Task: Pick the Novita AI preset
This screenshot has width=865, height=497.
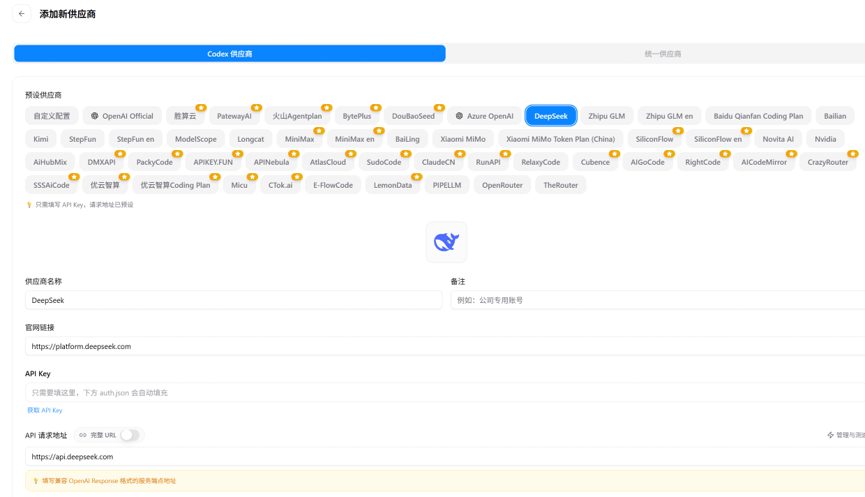Action: (778, 139)
